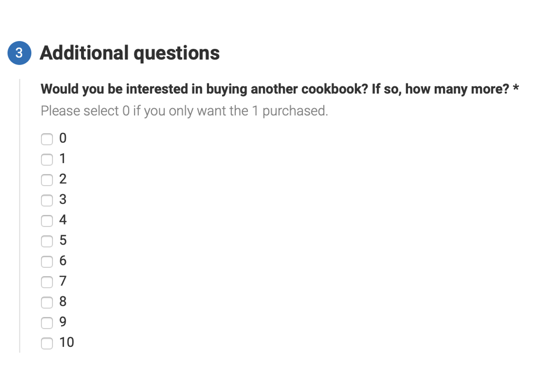Screen dimensions: 543x392
Task: Enable the checkbox labeled 3
Action: (47, 200)
